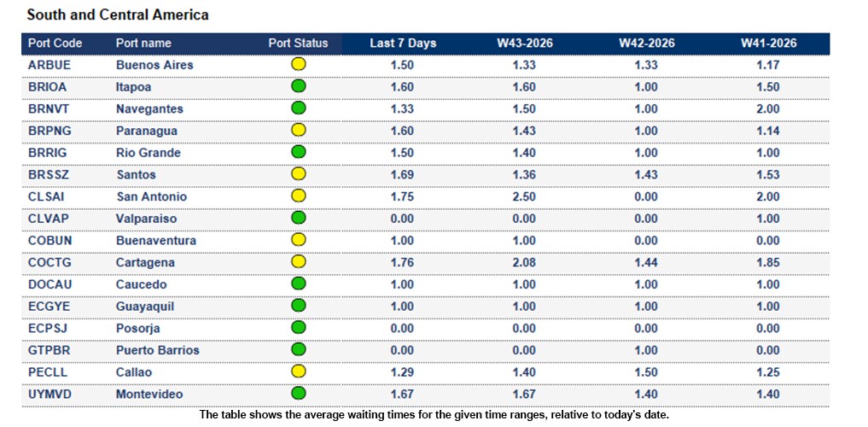Image resolution: width=868 pixels, height=427 pixels.
Task: Click the Port Status column header
Action: click(299, 44)
